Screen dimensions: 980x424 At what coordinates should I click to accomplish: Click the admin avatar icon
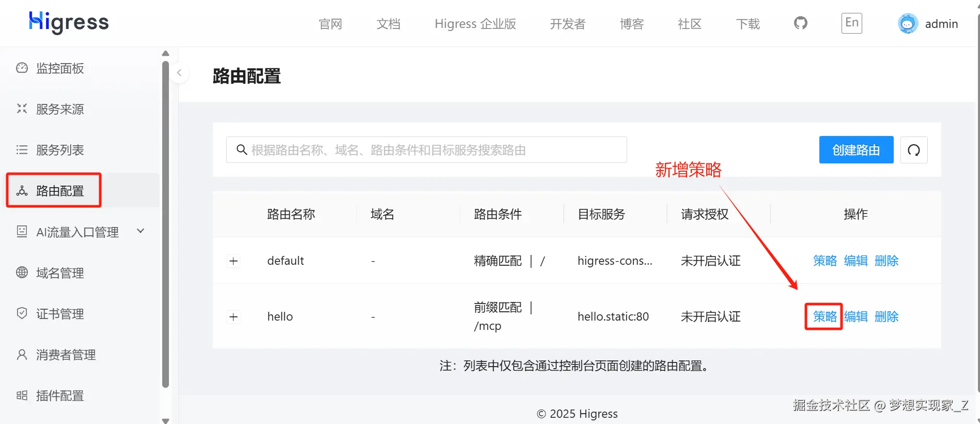tap(908, 24)
